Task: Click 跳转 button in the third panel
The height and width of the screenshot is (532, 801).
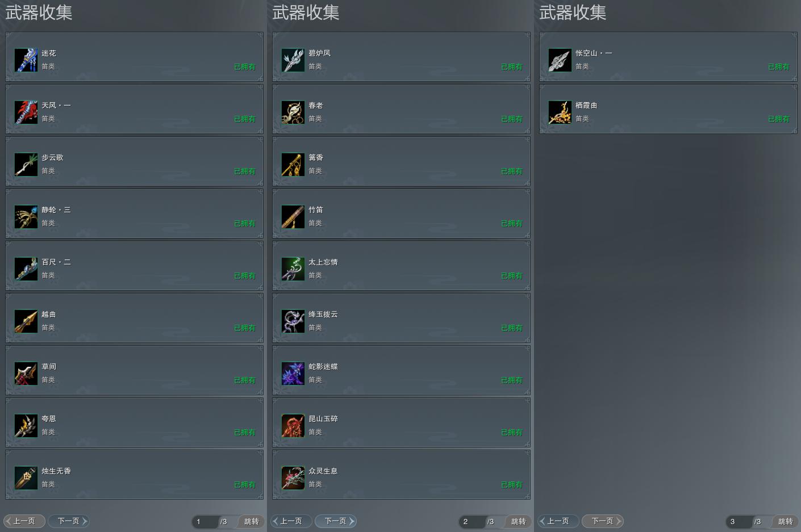Action: pos(786,521)
